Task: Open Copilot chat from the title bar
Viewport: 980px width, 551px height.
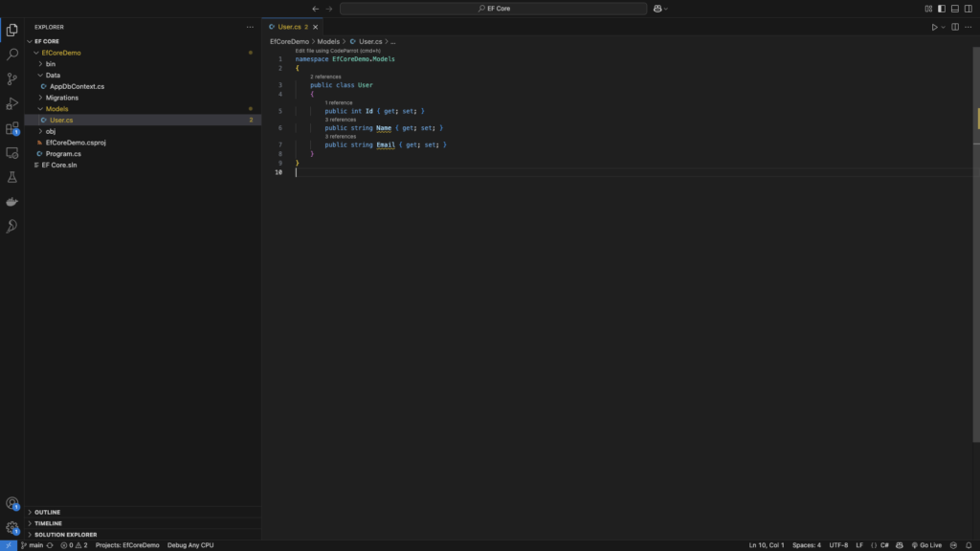Action: [657, 9]
